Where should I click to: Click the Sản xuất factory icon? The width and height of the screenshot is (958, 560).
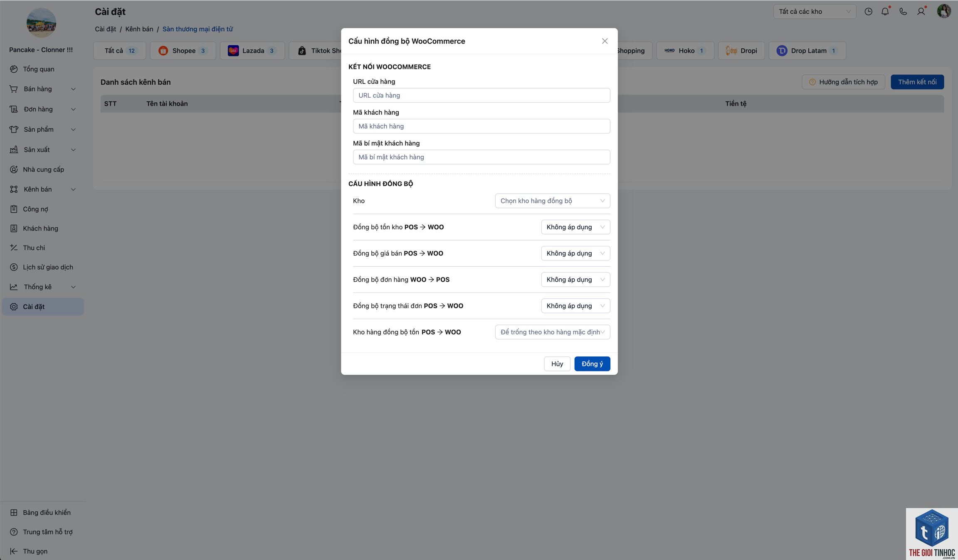click(x=14, y=150)
